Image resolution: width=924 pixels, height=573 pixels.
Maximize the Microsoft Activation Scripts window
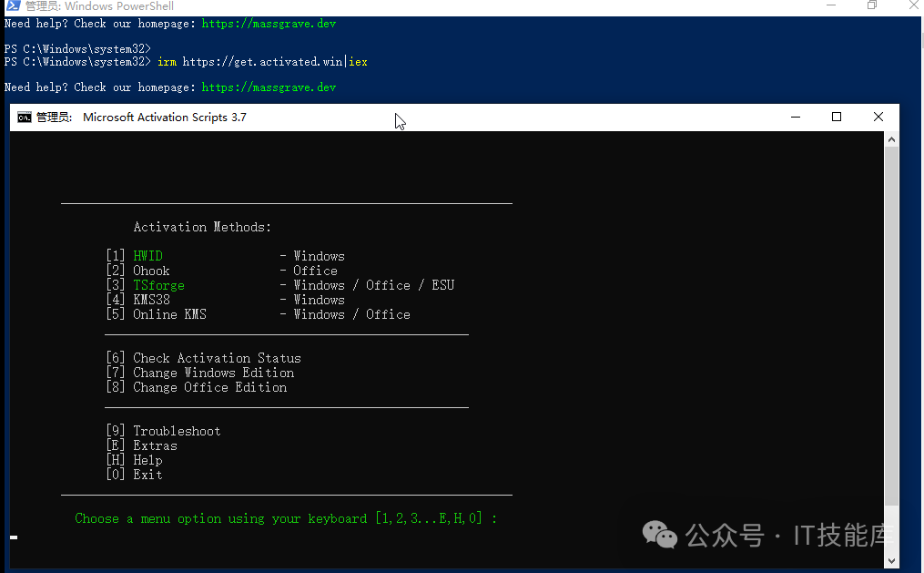837,118
